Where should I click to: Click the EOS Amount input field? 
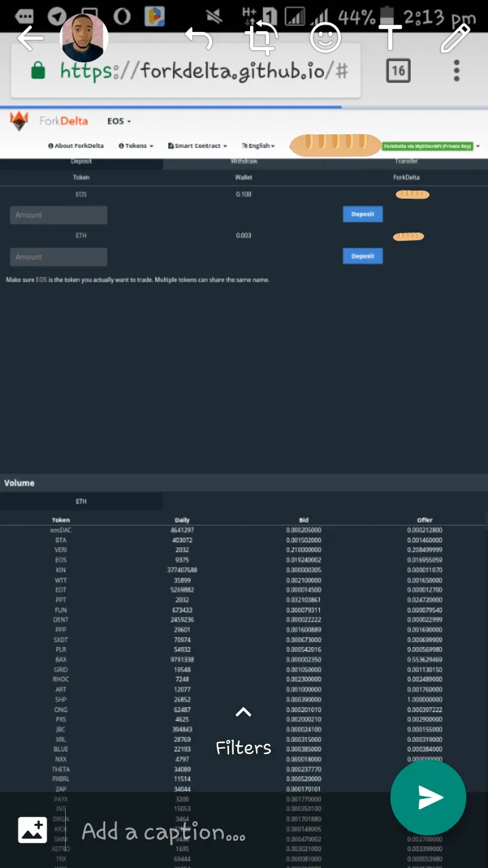(58, 215)
